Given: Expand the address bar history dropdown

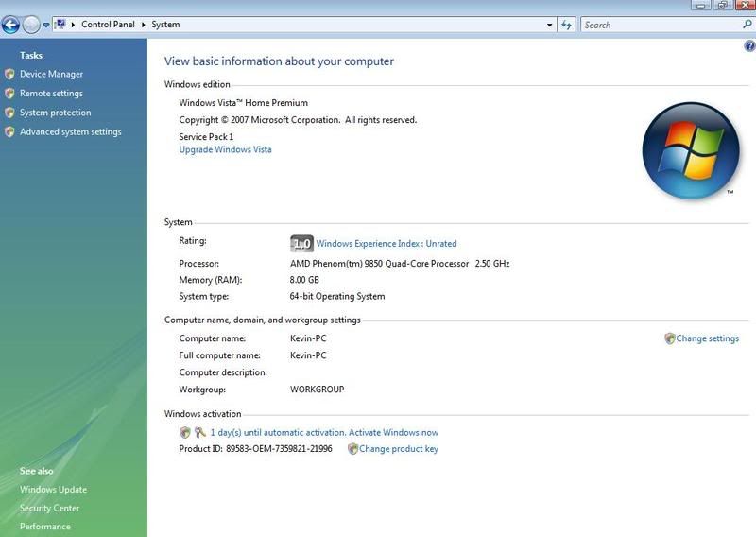Looking at the screenshot, I should click(x=550, y=25).
